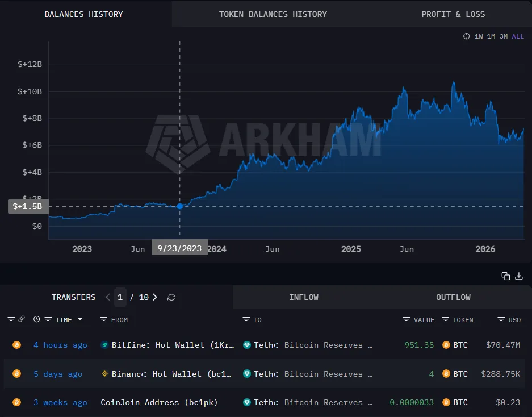Download transfers data with the download icon
The image size is (532, 417).
click(518, 276)
